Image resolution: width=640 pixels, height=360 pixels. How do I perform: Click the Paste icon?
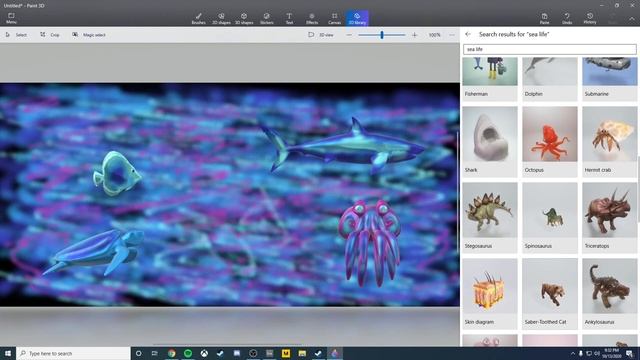pyautogui.click(x=544, y=18)
